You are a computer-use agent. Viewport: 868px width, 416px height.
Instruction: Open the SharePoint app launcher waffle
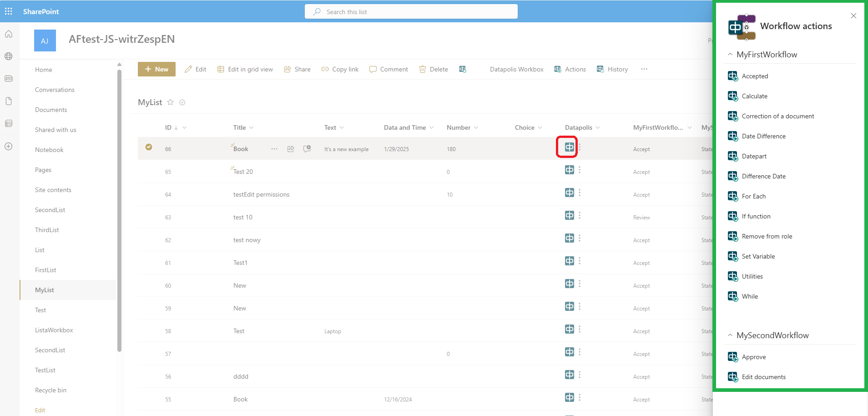pyautogui.click(x=9, y=11)
